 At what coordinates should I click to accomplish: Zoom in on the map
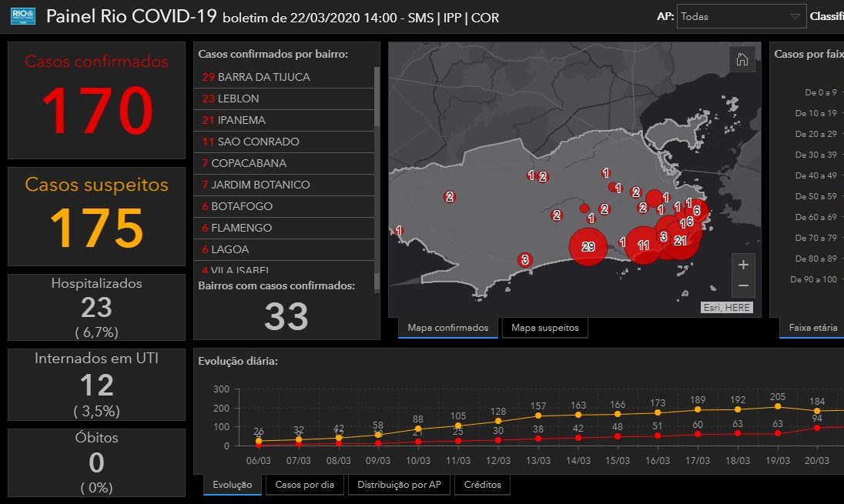[x=742, y=265]
